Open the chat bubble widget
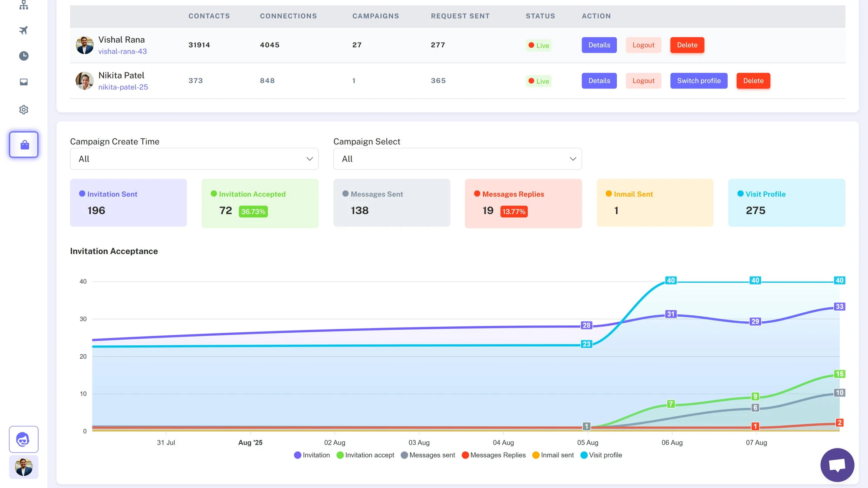This screenshot has width=868, height=488. (x=837, y=465)
